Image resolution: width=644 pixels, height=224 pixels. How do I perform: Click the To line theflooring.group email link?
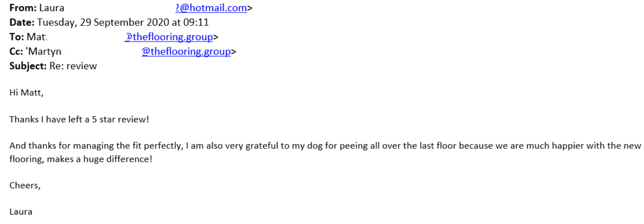(x=168, y=37)
